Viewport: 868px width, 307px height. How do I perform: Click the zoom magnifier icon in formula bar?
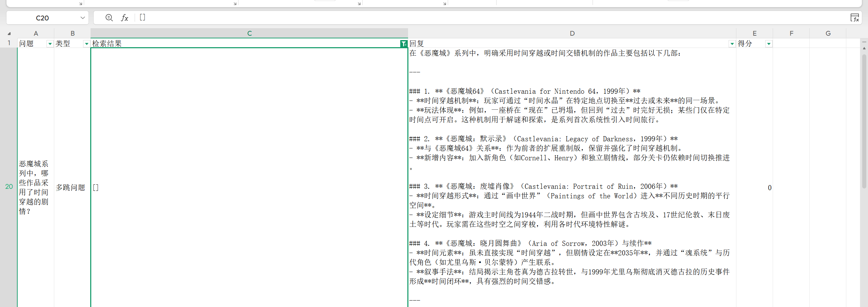pyautogui.click(x=109, y=18)
